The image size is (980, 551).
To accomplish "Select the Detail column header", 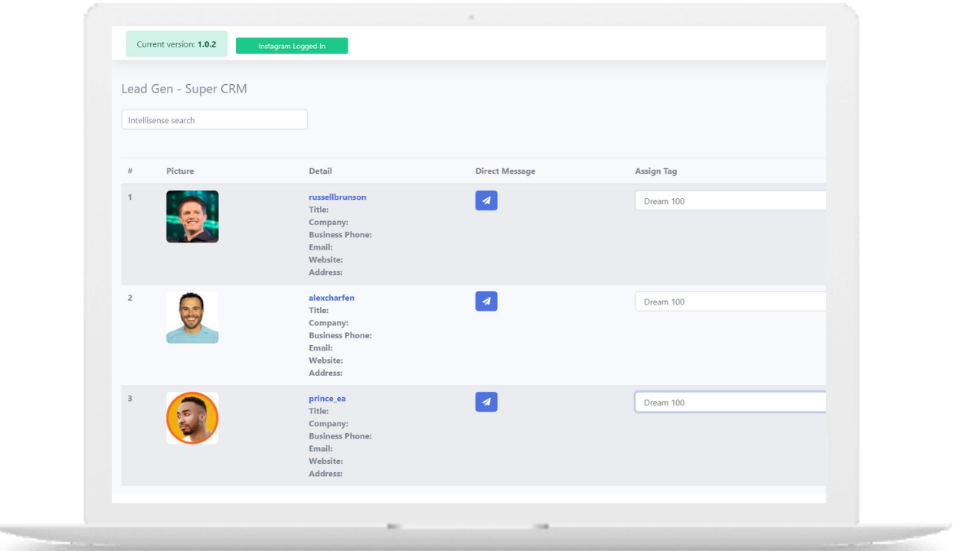I will (x=320, y=171).
